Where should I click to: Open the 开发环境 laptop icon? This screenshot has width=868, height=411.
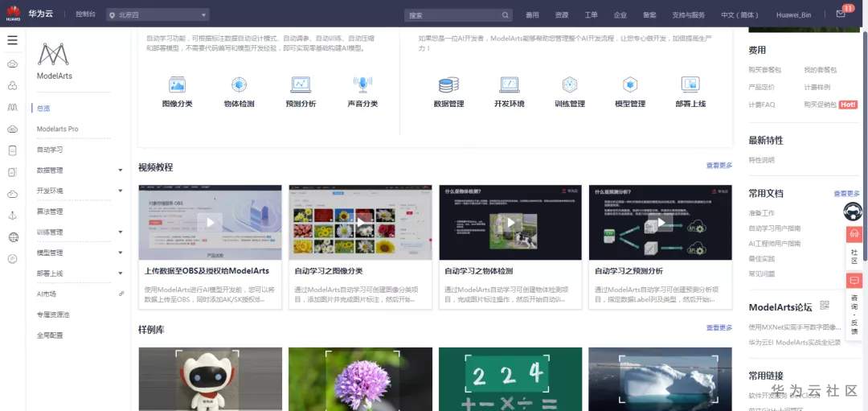tap(510, 84)
